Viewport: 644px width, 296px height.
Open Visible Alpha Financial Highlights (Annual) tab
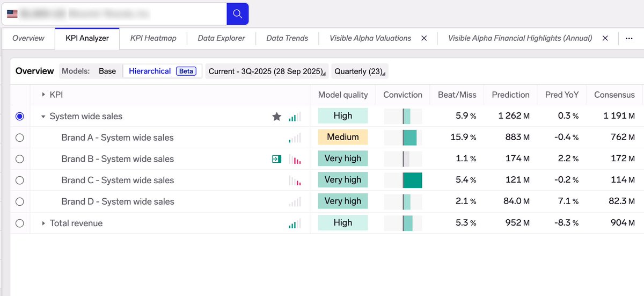520,38
